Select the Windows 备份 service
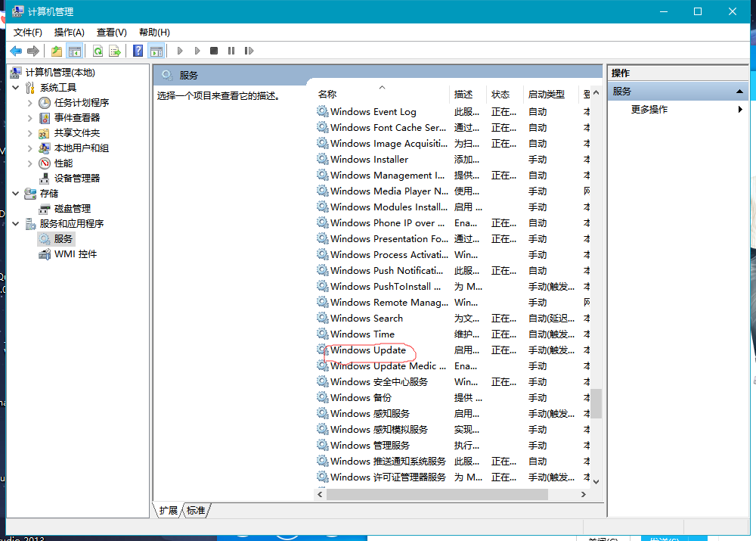The width and height of the screenshot is (756, 541). pos(361,398)
